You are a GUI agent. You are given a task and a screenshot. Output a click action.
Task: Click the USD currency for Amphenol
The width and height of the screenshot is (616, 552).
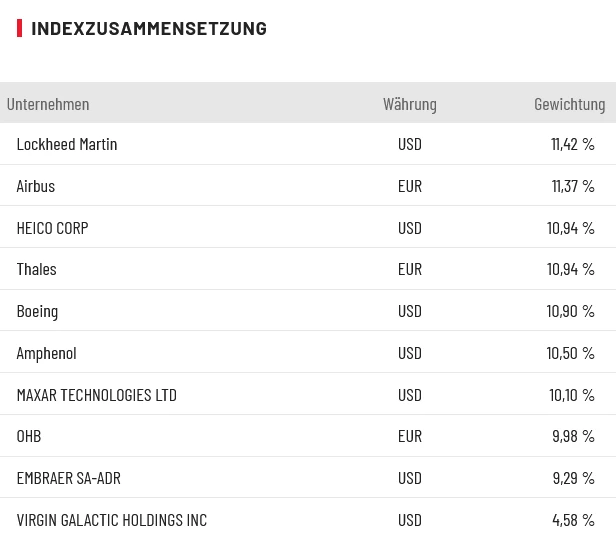pos(410,353)
